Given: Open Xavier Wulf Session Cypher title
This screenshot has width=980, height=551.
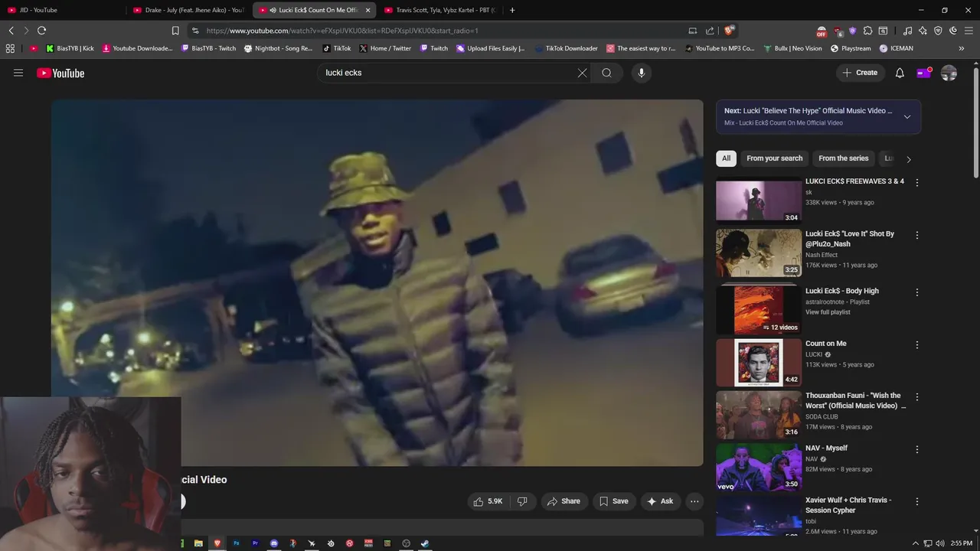Looking at the screenshot, I should pyautogui.click(x=848, y=505).
